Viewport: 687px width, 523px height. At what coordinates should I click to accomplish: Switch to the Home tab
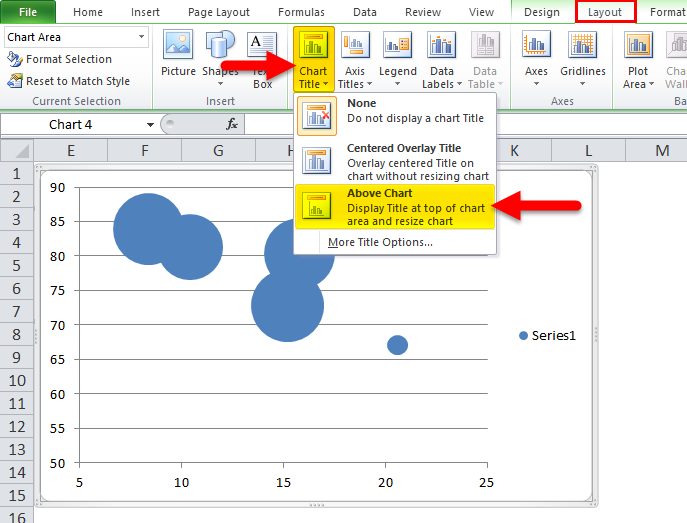pyautogui.click(x=88, y=12)
